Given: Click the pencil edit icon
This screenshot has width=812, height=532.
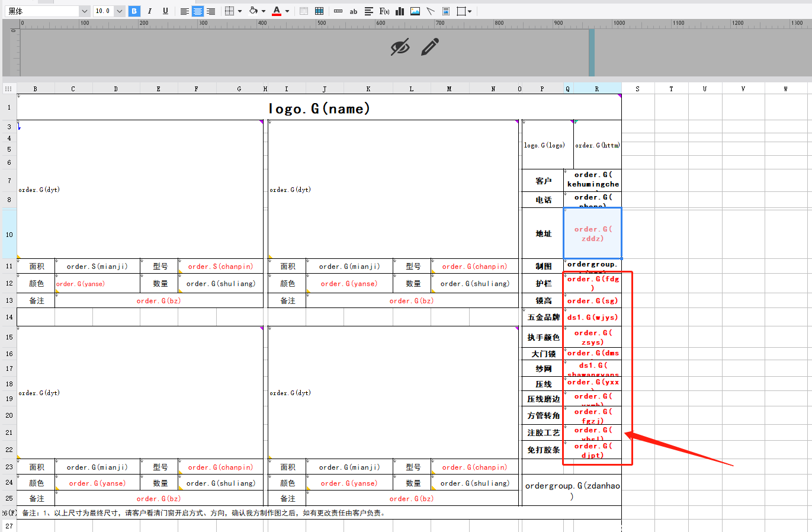Looking at the screenshot, I should 430,47.
